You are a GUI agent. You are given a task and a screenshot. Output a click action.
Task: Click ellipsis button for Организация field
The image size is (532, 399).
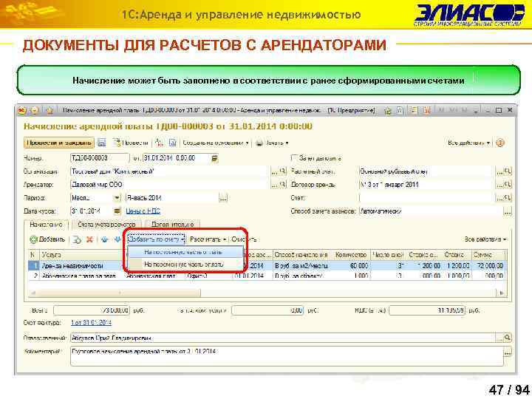[x=274, y=171]
